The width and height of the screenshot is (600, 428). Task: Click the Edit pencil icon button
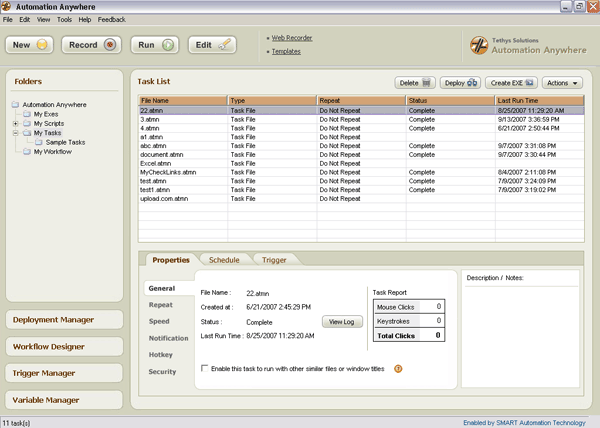click(226, 45)
